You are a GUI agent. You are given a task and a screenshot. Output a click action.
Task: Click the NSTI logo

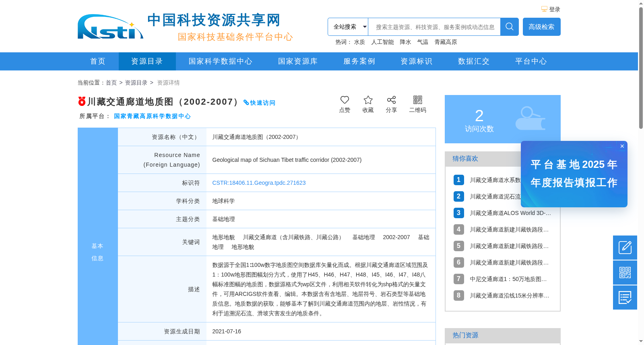coord(110,27)
